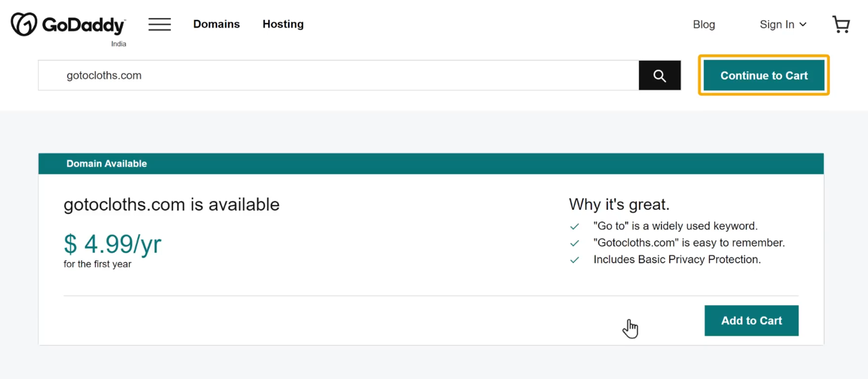The width and height of the screenshot is (868, 379).
Task: Click the domain search input field
Action: point(339,75)
